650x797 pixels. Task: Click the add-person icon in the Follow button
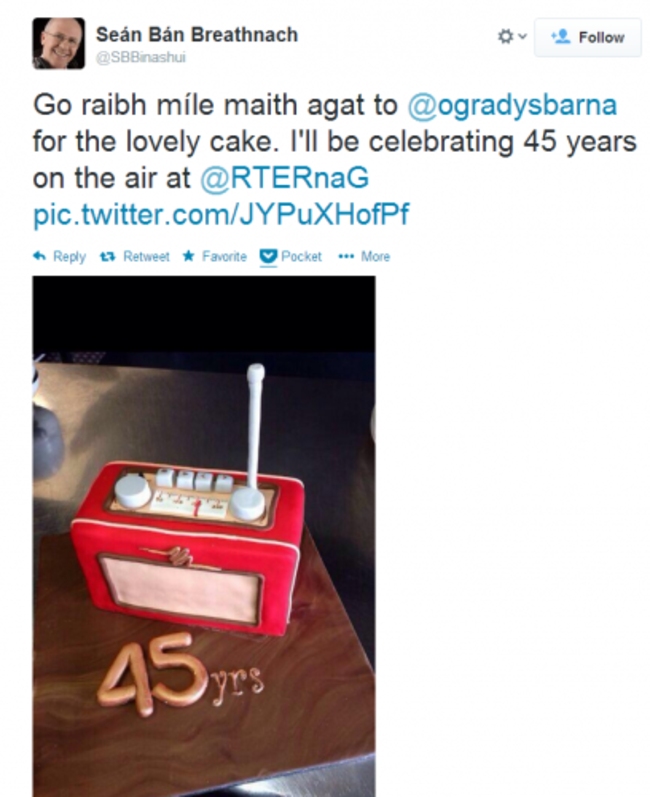pos(561,37)
